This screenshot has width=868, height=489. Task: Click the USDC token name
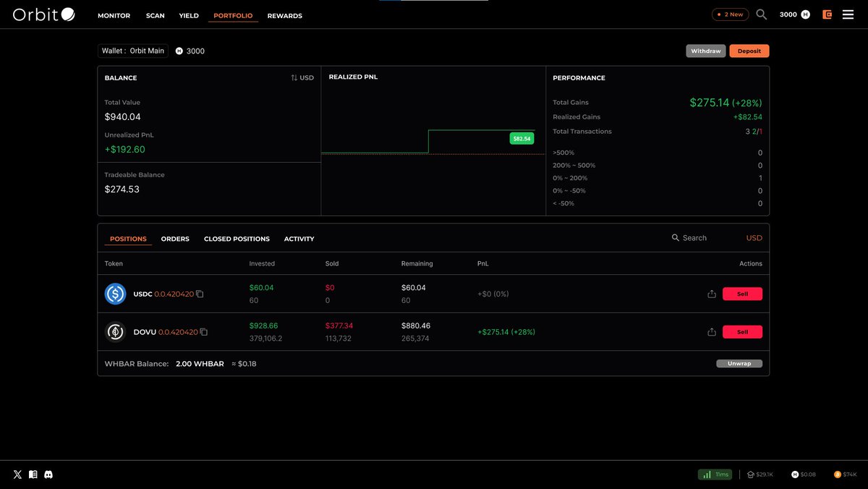142,294
